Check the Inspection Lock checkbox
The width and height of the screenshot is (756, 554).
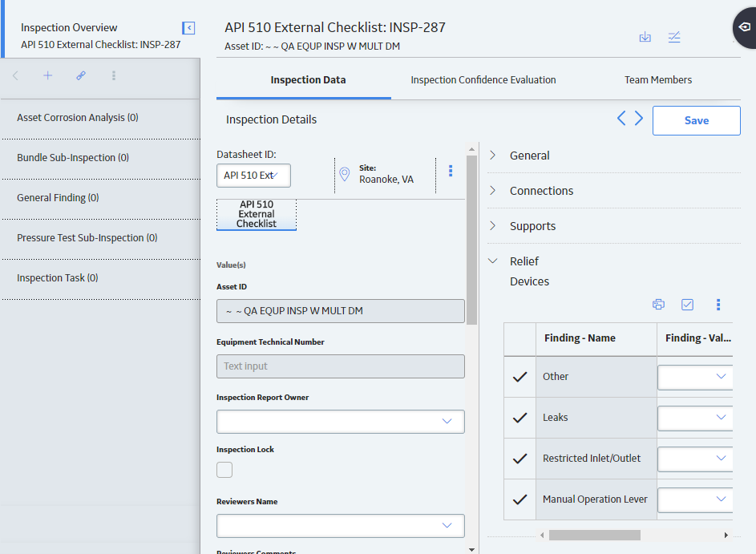click(x=224, y=470)
